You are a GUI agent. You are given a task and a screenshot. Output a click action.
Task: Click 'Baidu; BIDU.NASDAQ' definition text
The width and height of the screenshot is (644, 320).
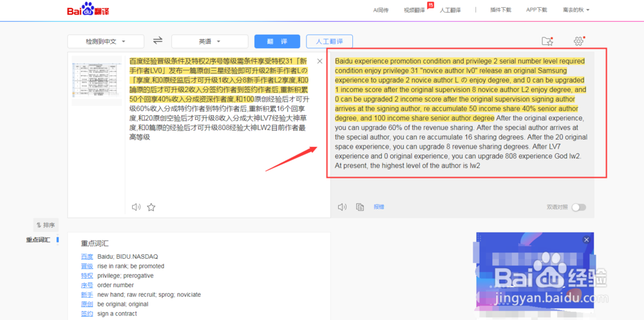pos(128,257)
